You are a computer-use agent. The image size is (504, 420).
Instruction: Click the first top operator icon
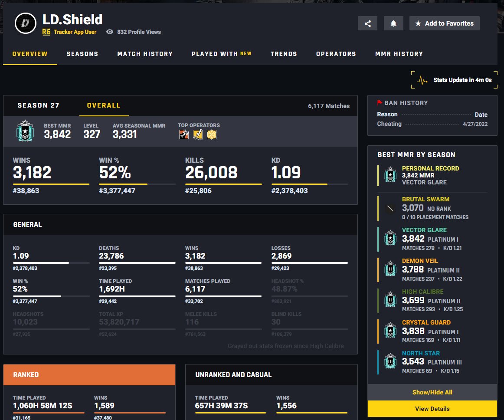coord(184,135)
